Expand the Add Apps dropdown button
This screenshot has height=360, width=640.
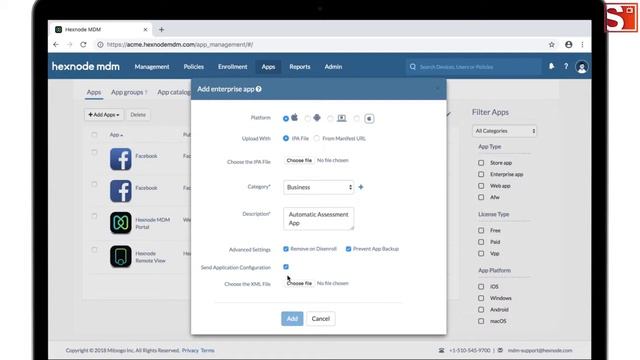coord(104,115)
